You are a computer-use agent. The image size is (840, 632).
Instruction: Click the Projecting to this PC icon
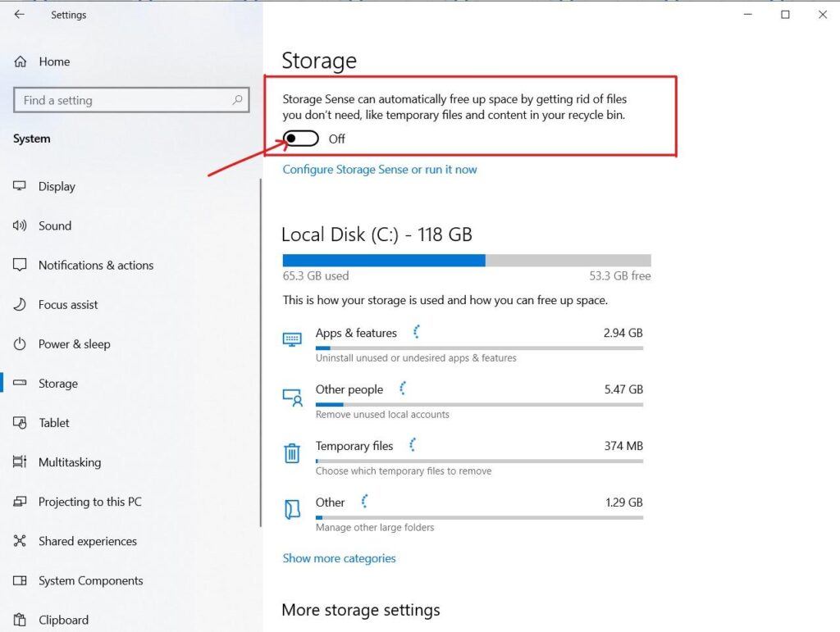tap(20, 501)
